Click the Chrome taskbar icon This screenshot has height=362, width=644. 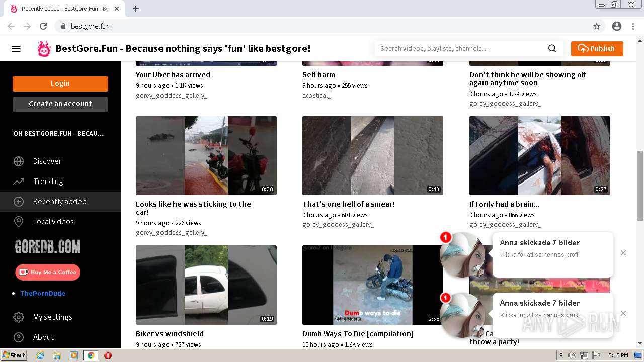click(91, 355)
